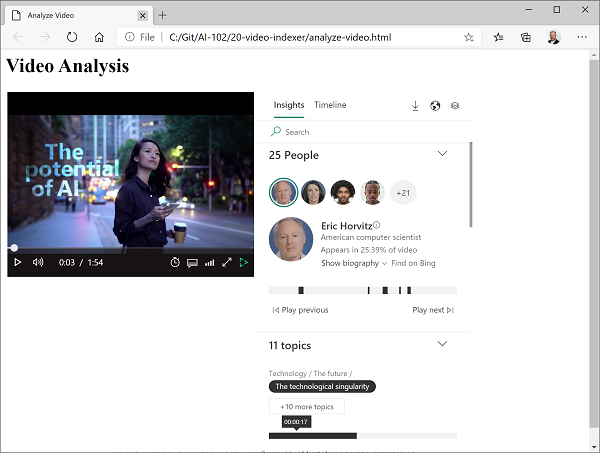
Task: Go to the browser home page
Action: 99,37
